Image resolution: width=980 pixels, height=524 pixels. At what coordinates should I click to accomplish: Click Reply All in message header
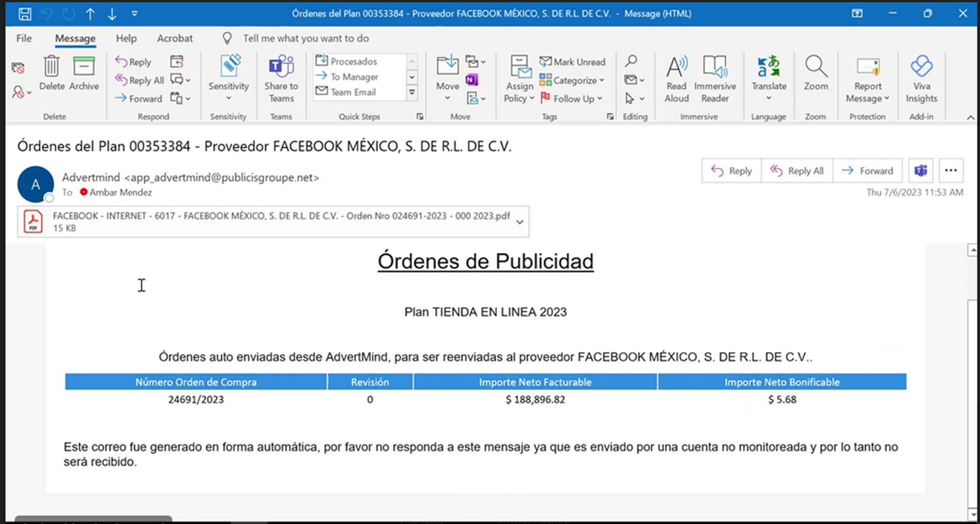[797, 171]
